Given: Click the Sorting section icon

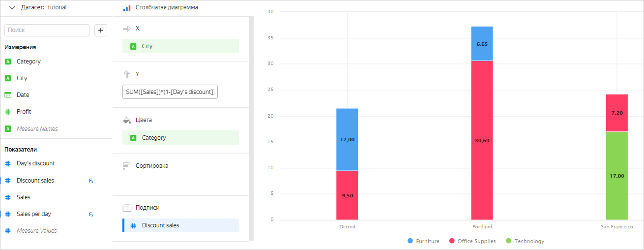Looking at the screenshot, I should pos(127,166).
